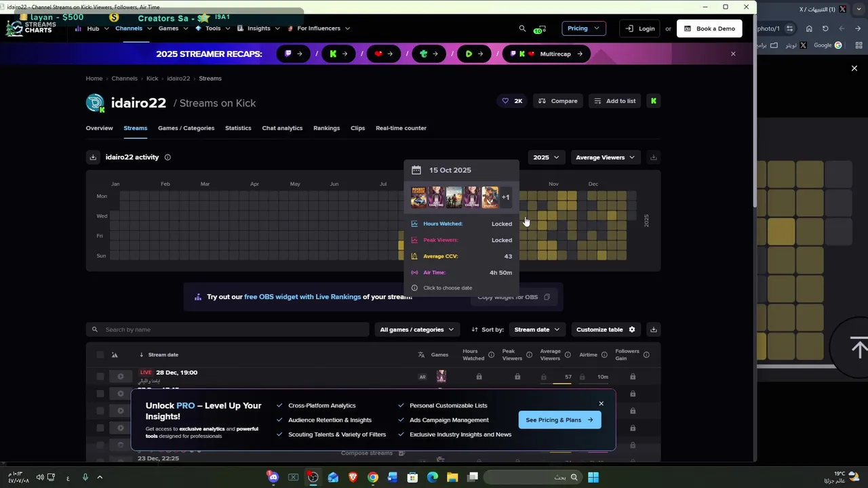Open the Statistics tab
The image size is (868, 488).
click(x=238, y=128)
